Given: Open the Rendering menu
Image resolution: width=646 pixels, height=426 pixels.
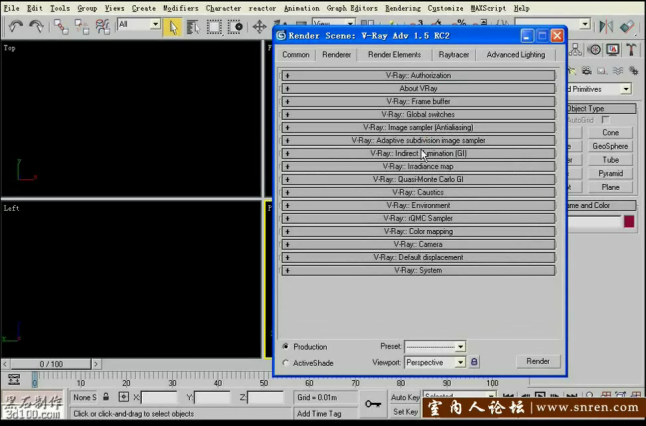Looking at the screenshot, I should click(x=403, y=8).
